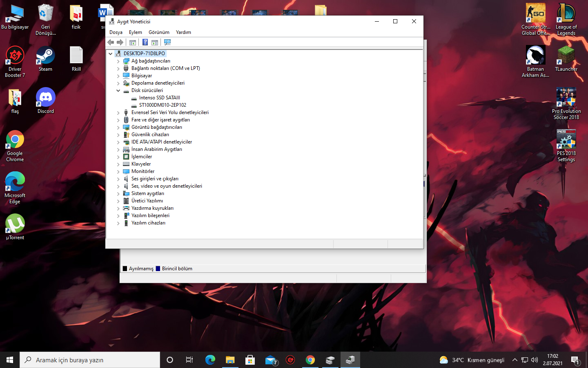588x368 pixels.
Task: Open the Discord desktop shortcut
Action: [x=45, y=101]
